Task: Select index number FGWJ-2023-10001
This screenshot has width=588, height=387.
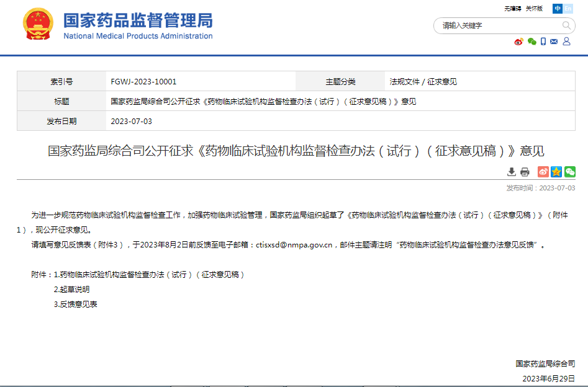Action: coord(143,82)
